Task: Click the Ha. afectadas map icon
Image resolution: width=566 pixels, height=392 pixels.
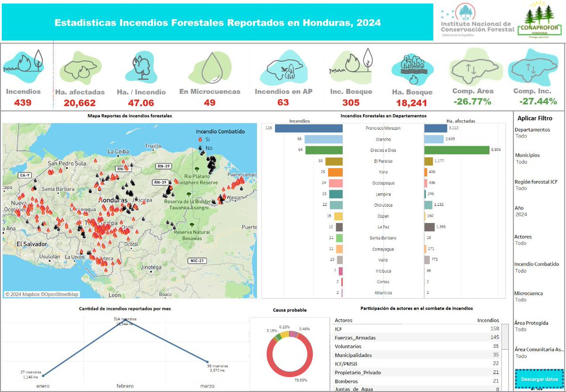Action: coord(80,67)
